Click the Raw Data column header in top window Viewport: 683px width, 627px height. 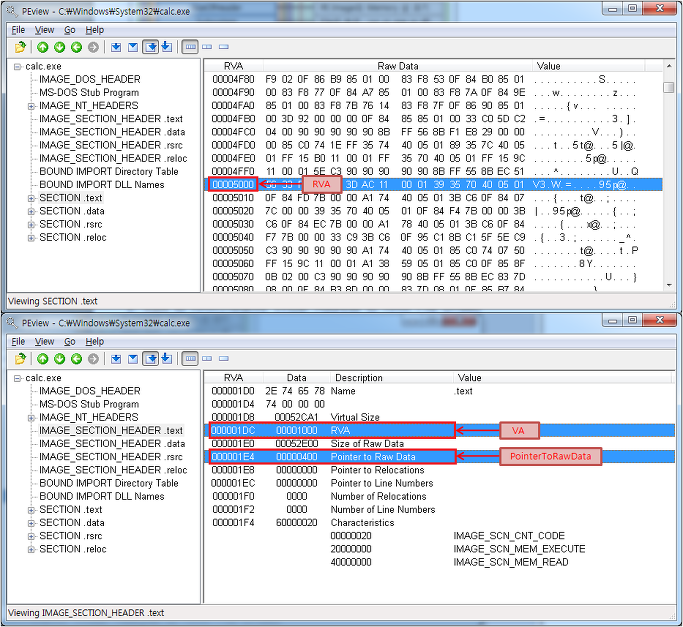pos(398,66)
